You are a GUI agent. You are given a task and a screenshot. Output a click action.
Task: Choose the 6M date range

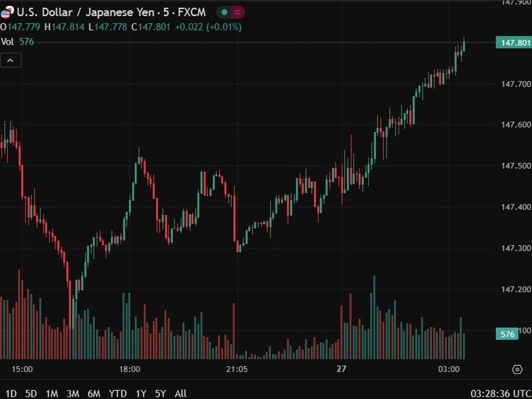[x=94, y=393]
